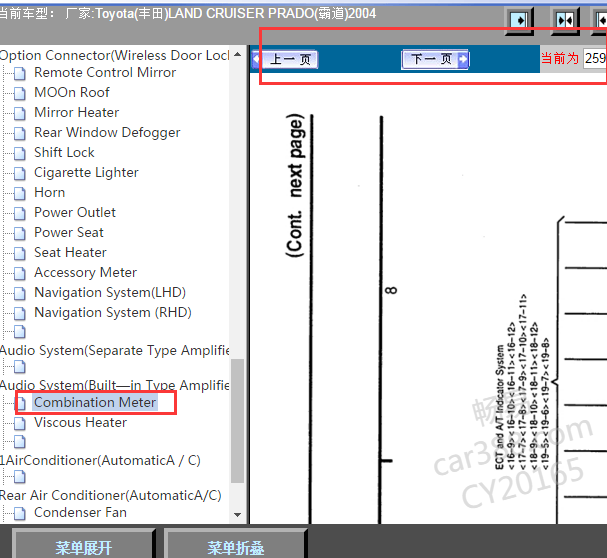Open the MOOn Roof entry
607x558 pixels.
(x=72, y=93)
